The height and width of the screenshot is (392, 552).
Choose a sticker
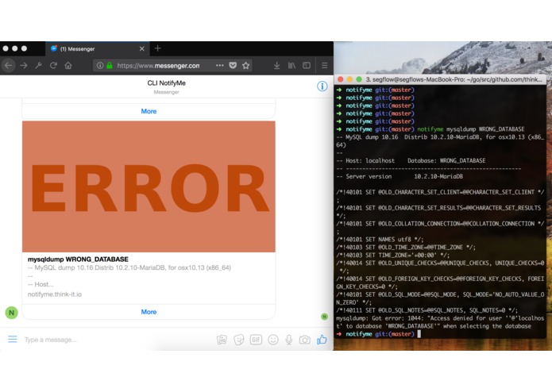coord(239,340)
